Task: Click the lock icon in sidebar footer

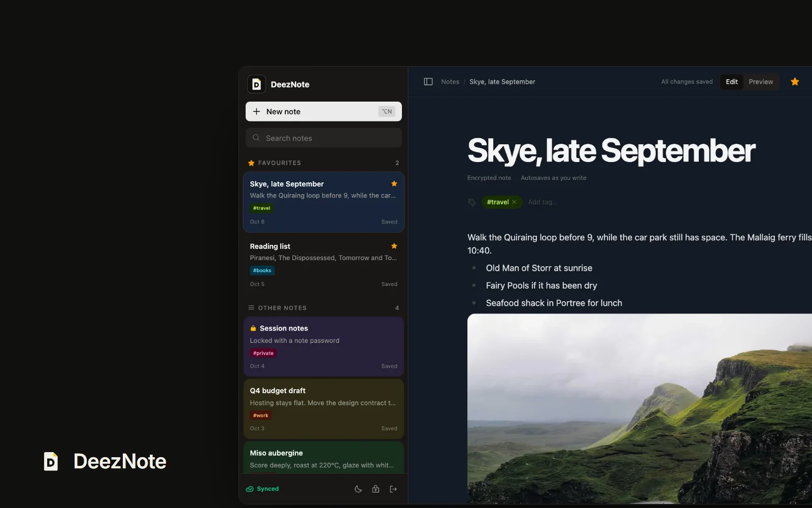Action: pyautogui.click(x=376, y=489)
